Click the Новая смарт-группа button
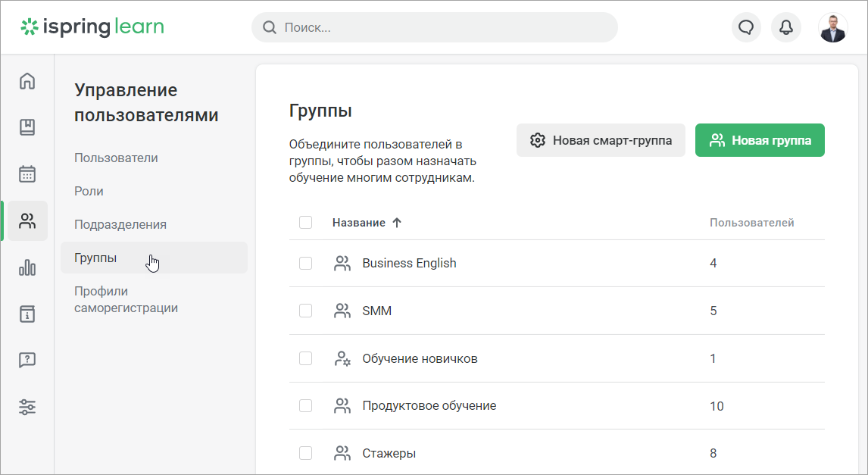The width and height of the screenshot is (868, 475). coord(601,140)
